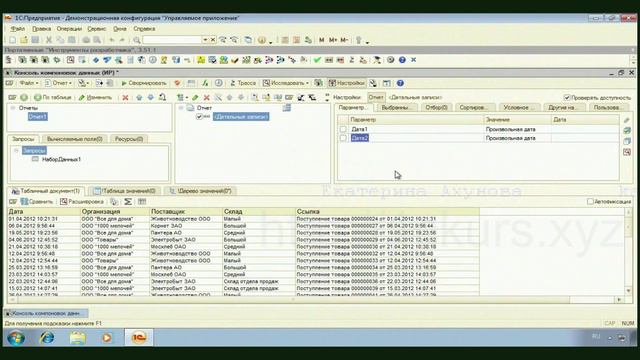Toggle the Проверять доступность checkbox
The image size is (640, 360).
click(567, 98)
